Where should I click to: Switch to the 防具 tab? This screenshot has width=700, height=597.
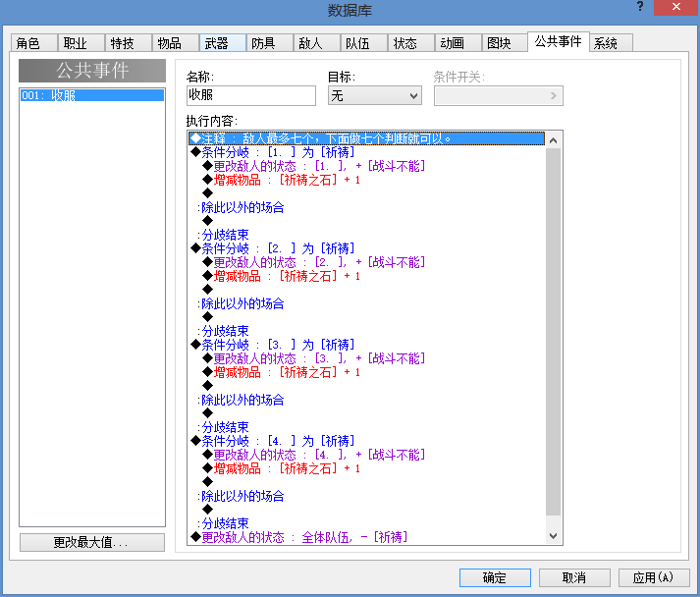[270, 43]
